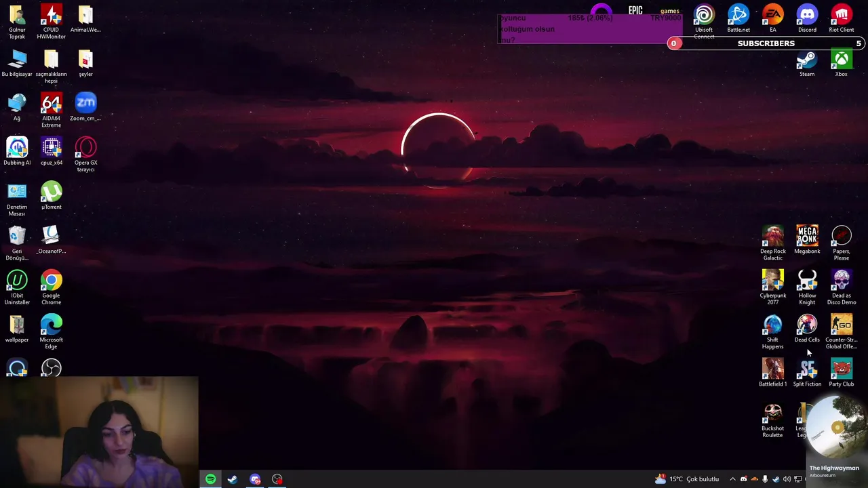Select the Megabonk game shortcut
868x488 pixels.
(x=807, y=240)
